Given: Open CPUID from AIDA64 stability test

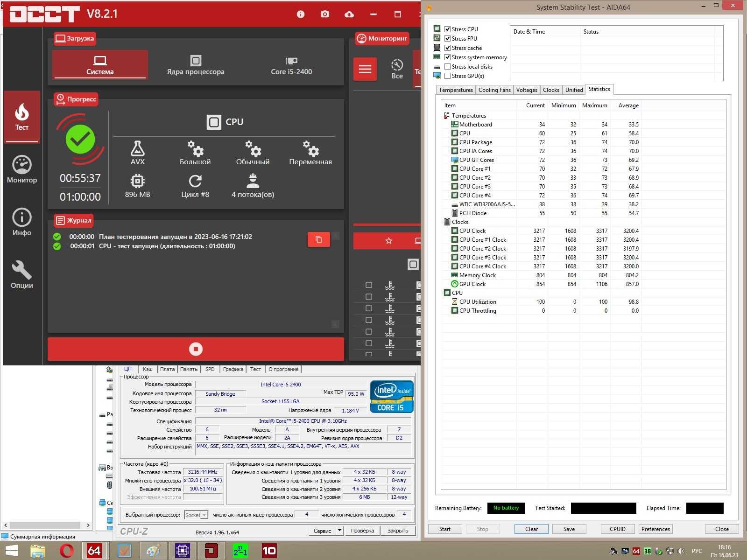Looking at the screenshot, I should [x=618, y=529].
